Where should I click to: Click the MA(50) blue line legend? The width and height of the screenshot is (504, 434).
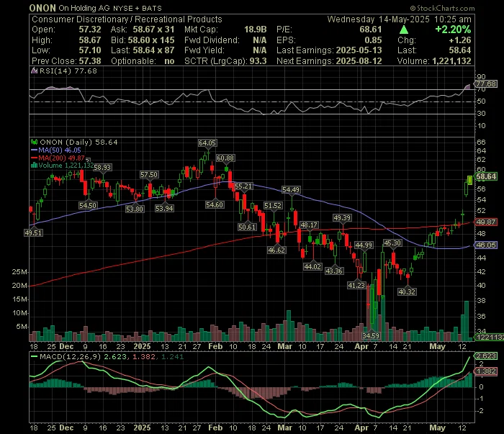point(56,150)
